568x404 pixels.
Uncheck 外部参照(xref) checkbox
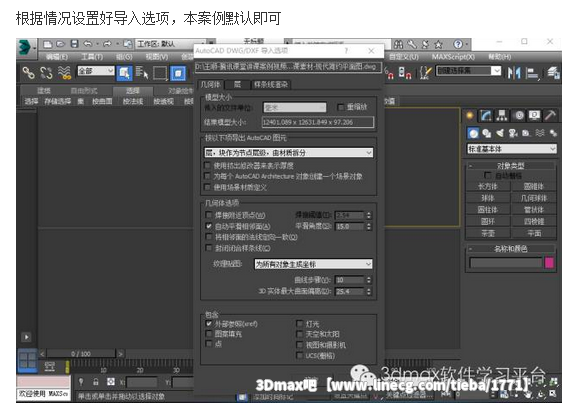[x=209, y=323]
